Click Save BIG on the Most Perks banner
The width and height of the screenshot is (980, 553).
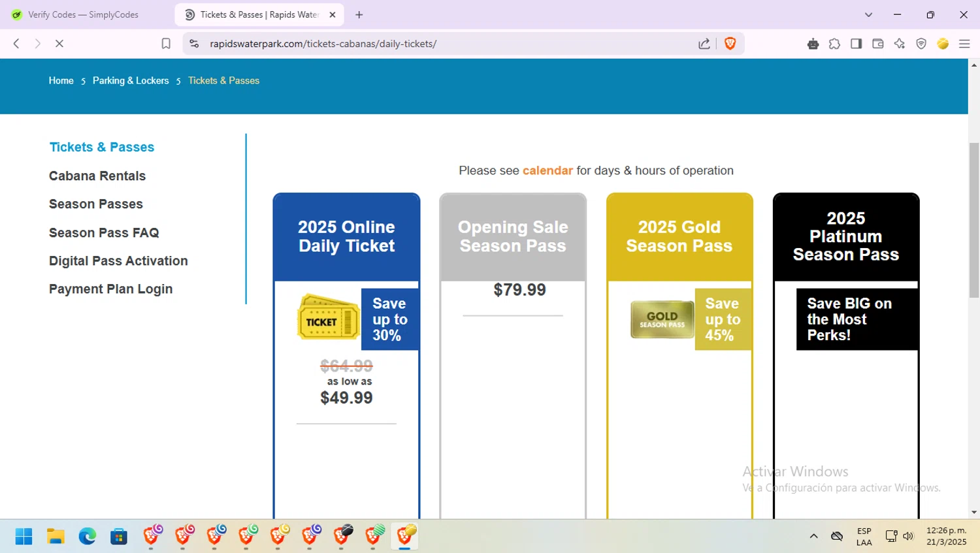tap(857, 319)
